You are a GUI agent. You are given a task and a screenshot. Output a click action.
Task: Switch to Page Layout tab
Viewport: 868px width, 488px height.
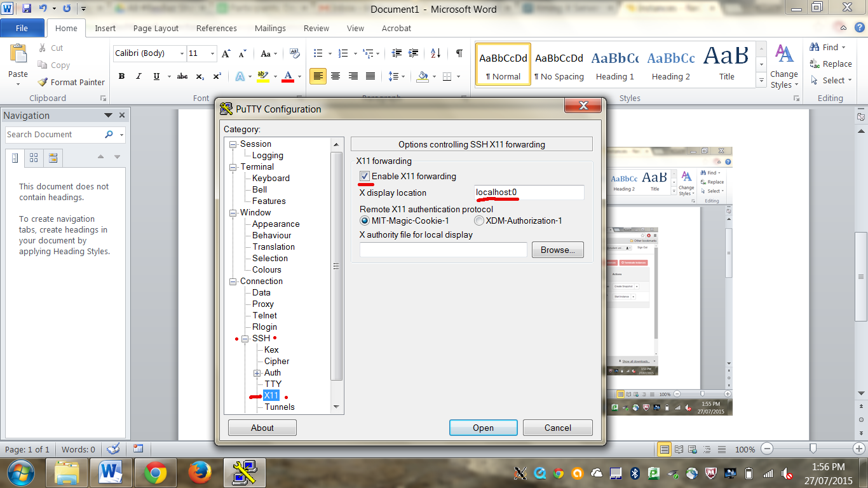pos(156,28)
